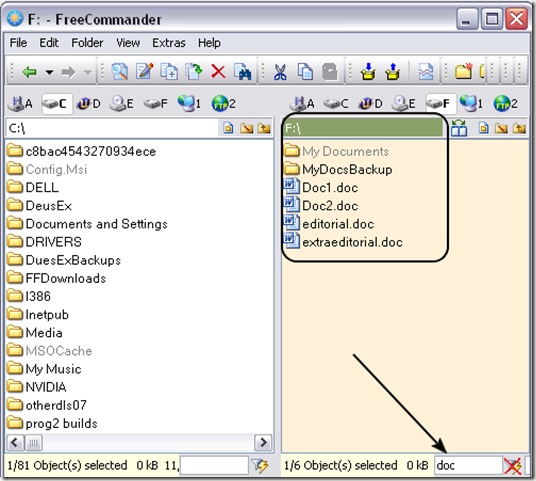Go back with the green arrow
The image size is (536, 481).
[29, 72]
